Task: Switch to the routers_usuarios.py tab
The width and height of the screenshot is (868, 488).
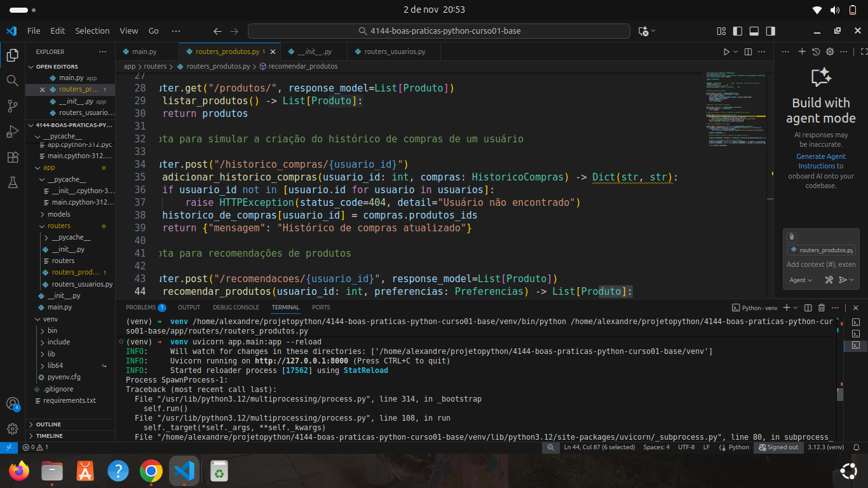Action: pyautogui.click(x=394, y=51)
